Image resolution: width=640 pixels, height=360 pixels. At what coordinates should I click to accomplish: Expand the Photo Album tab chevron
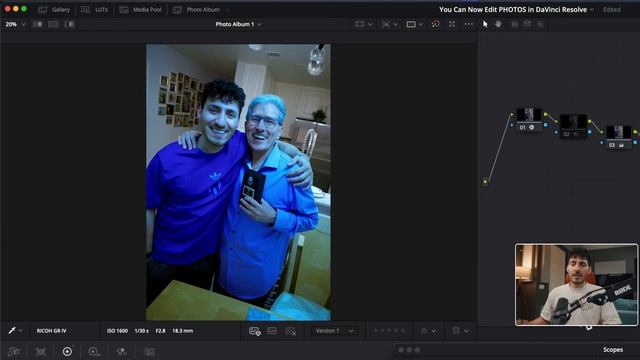227,9
